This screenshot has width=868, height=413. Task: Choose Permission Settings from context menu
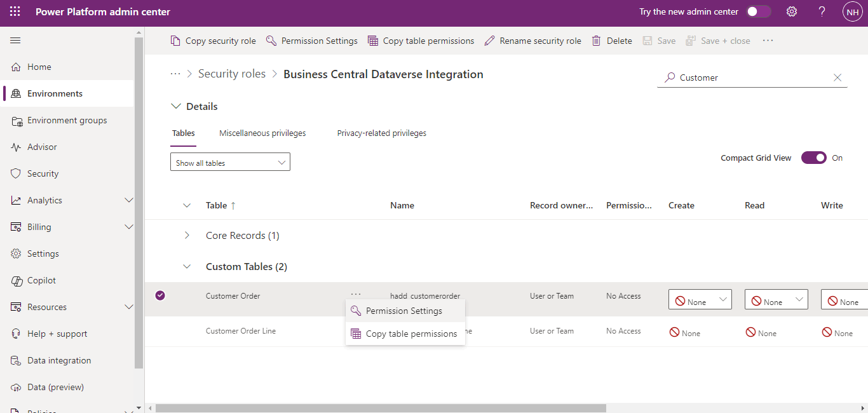(404, 311)
